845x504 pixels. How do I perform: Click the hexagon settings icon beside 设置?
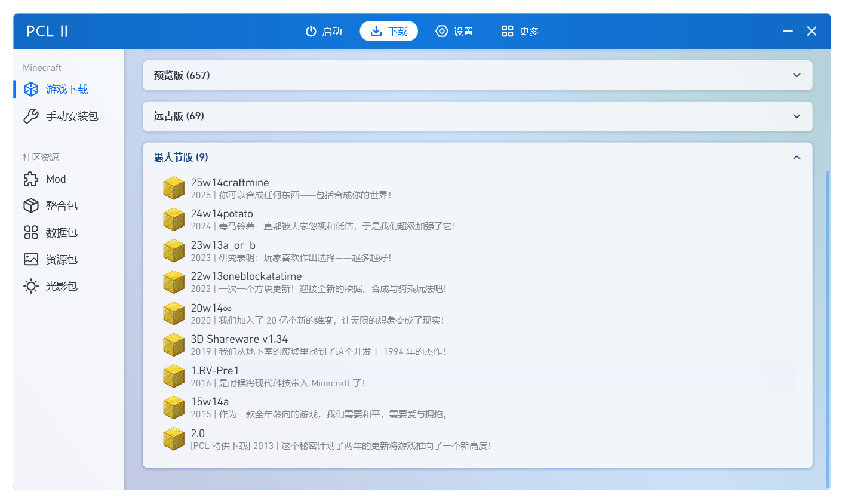(442, 31)
